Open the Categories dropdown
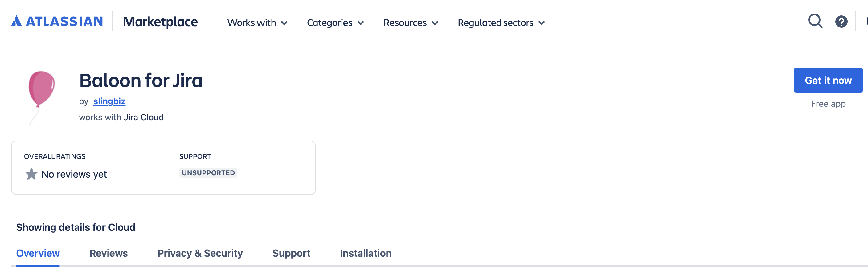 tap(336, 23)
